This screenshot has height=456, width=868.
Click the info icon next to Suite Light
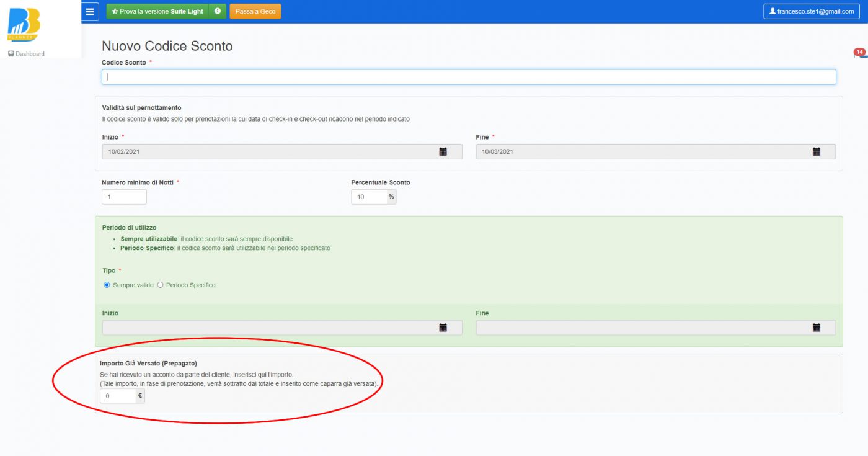point(218,11)
